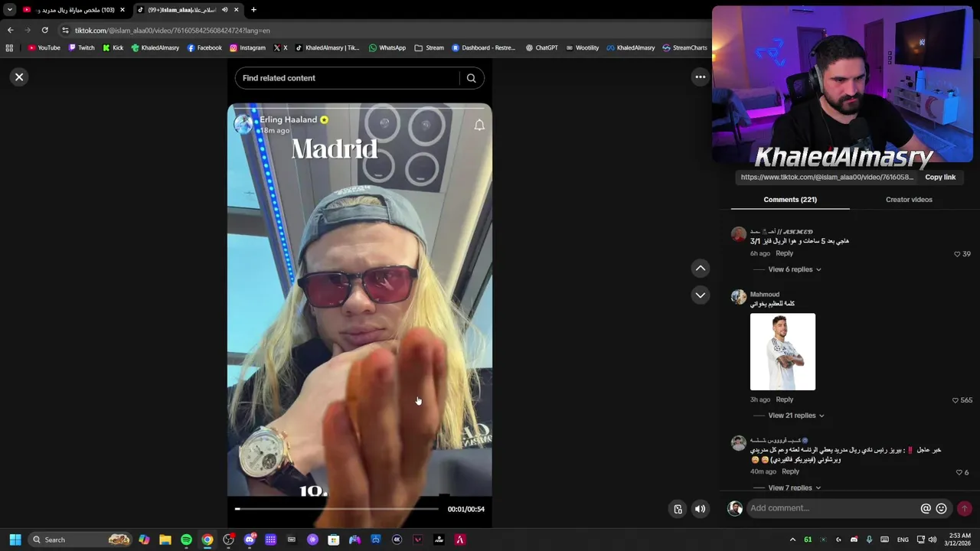Image resolution: width=980 pixels, height=551 pixels.
Task: Open Spotify from the taskbar
Action: coord(186,540)
